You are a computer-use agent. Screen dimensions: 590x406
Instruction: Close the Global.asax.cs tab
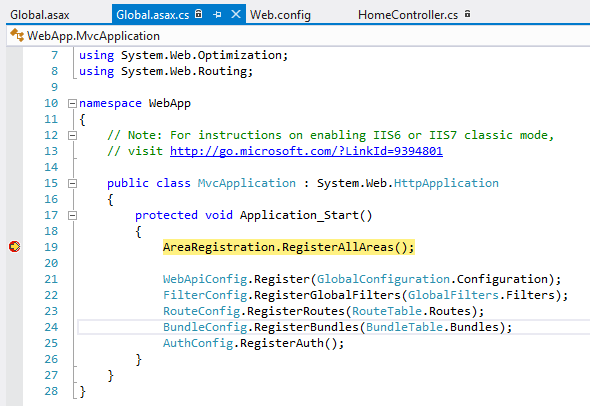pos(236,14)
